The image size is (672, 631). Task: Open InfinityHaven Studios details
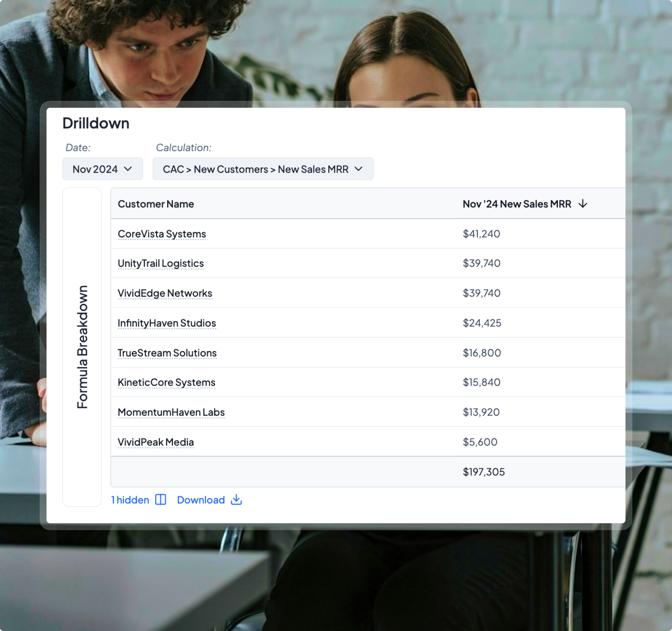coord(167,323)
